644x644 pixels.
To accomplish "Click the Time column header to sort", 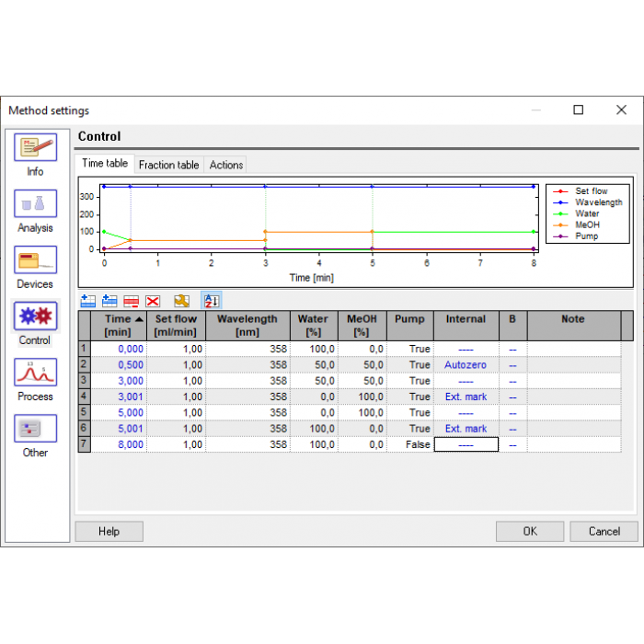I will pyautogui.click(x=118, y=326).
